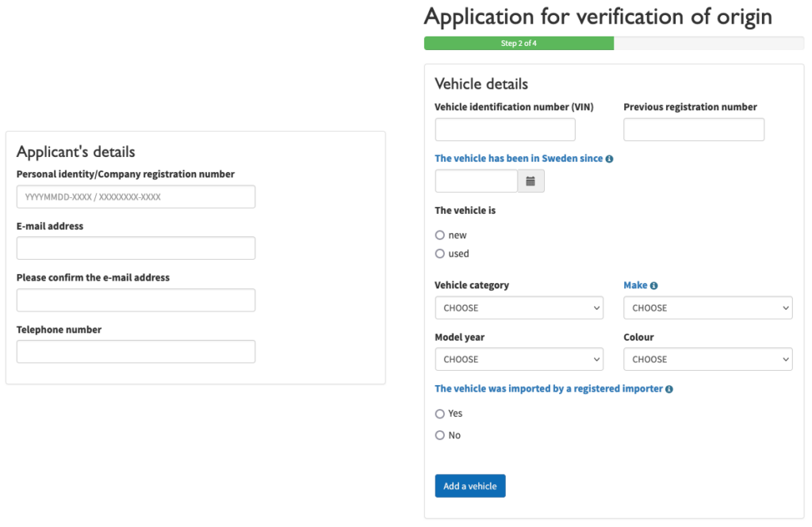
Task: Focus the Vehicle identification number (VIN) field
Action: tap(504, 130)
